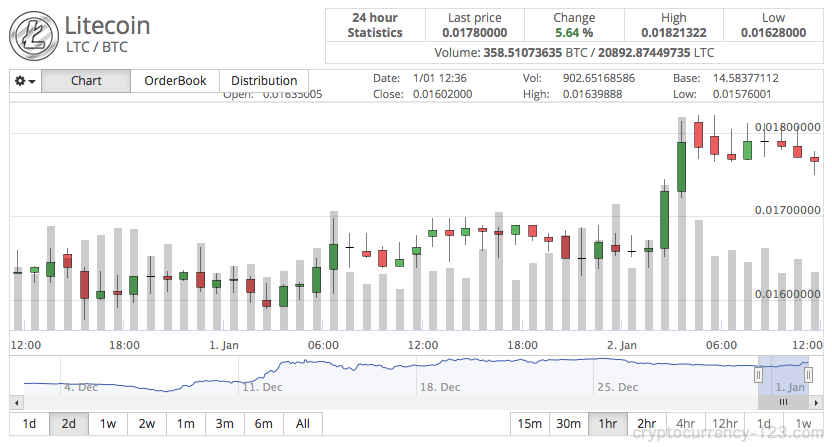
Task: Click the Close value 0.01602000
Action: [x=442, y=94]
